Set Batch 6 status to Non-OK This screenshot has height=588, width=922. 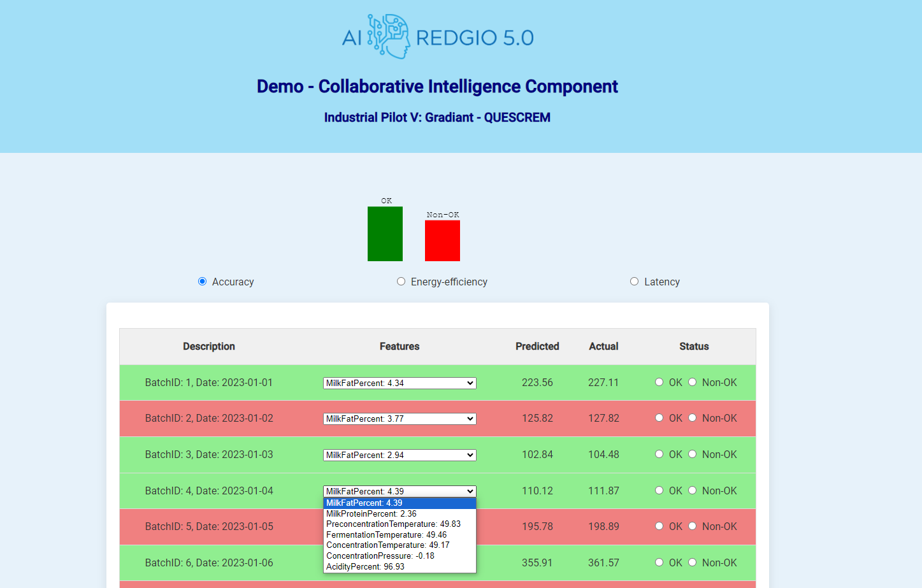tap(693, 563)
